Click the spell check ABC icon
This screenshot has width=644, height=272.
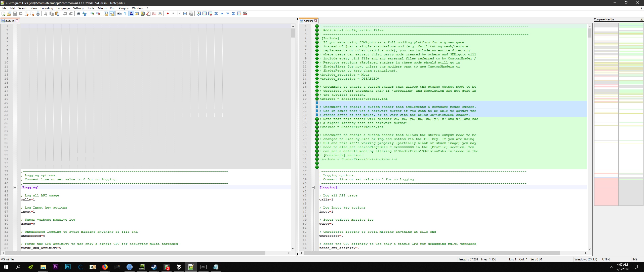point(245,14)
